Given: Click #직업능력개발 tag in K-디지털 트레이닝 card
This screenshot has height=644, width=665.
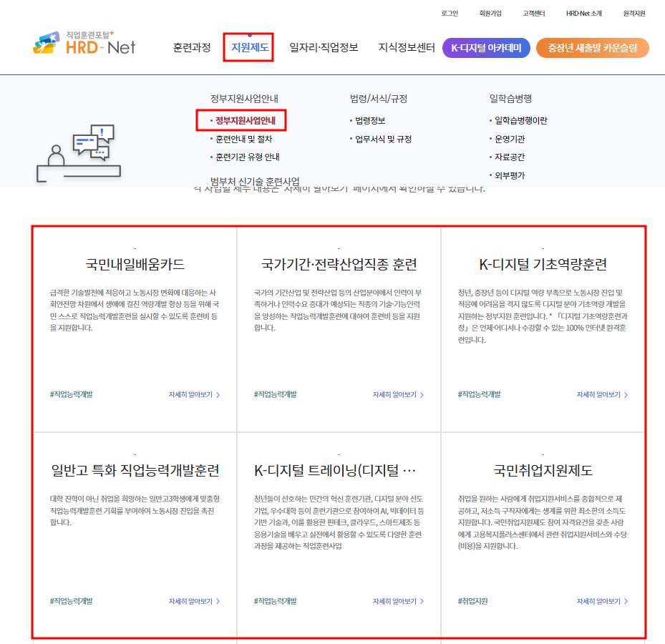Looking at the screenshot, I should [x=276, y=601].
